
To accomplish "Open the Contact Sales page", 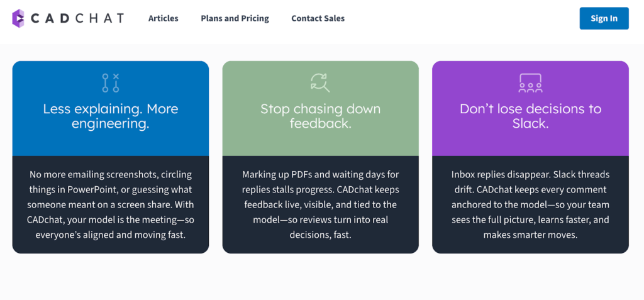I will (318, 18).
